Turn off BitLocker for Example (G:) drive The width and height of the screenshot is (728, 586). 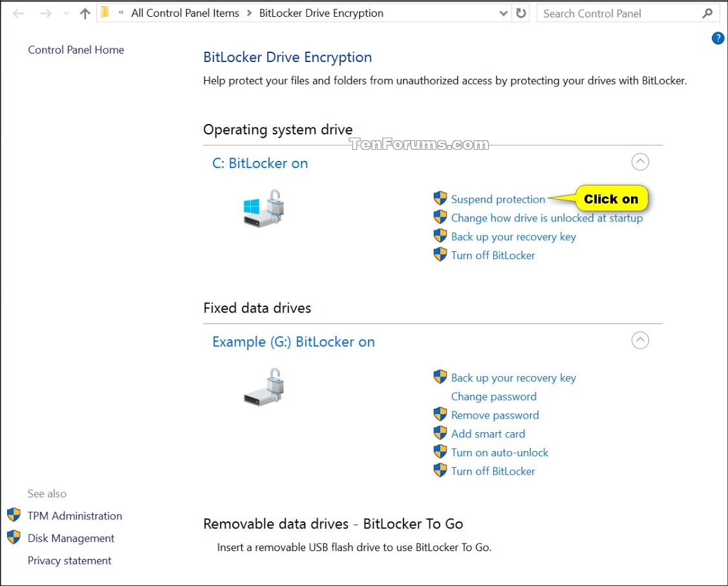click(493, 471)
